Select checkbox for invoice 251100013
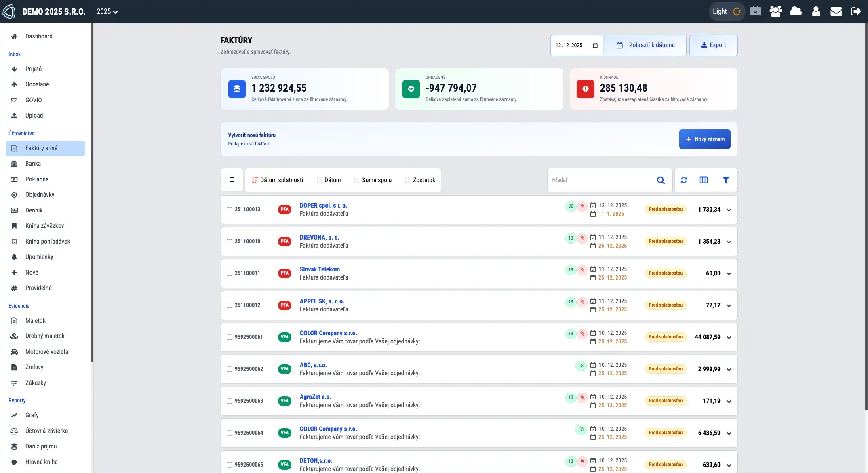Screen dimensions: 868x473 [229, 210]
